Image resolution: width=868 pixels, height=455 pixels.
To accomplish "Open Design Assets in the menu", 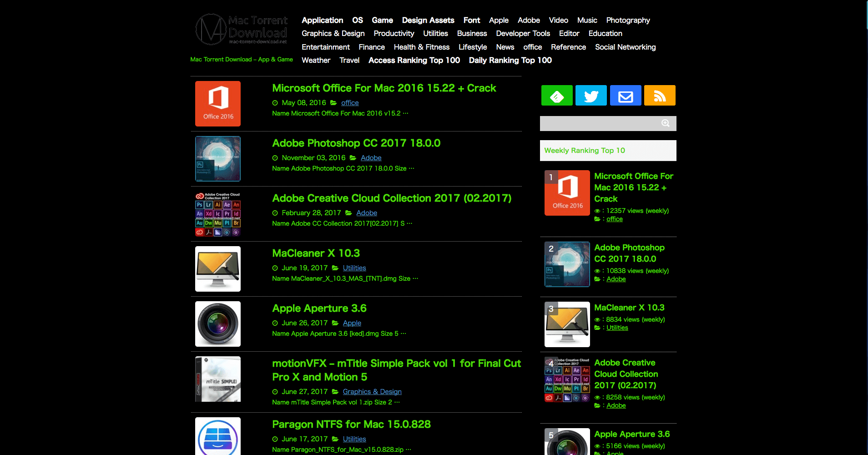I will coord(428,20).
